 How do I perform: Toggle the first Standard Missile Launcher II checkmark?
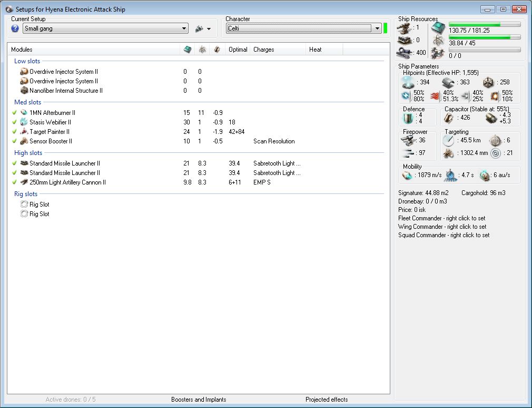pos(14,163)
